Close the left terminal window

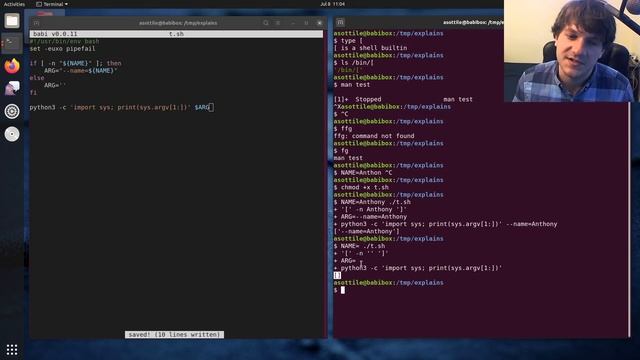pyautogui.click(x=320, y=23)
